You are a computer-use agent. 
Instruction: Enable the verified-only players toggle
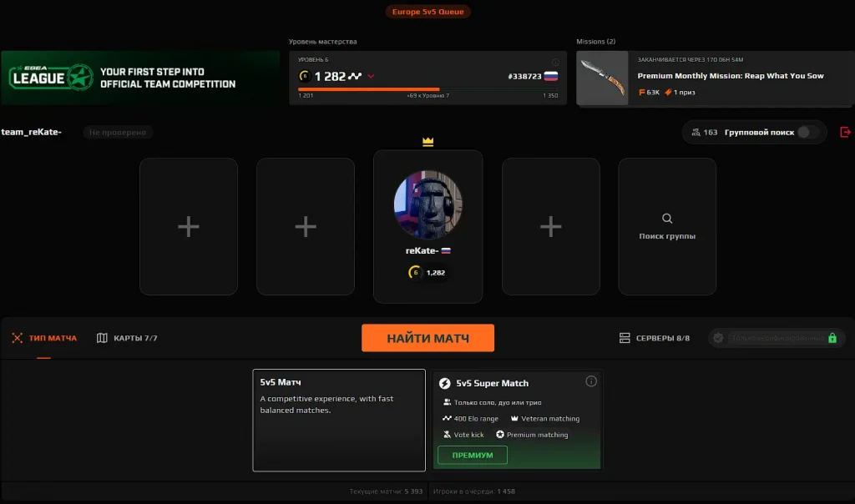[718, 338]
